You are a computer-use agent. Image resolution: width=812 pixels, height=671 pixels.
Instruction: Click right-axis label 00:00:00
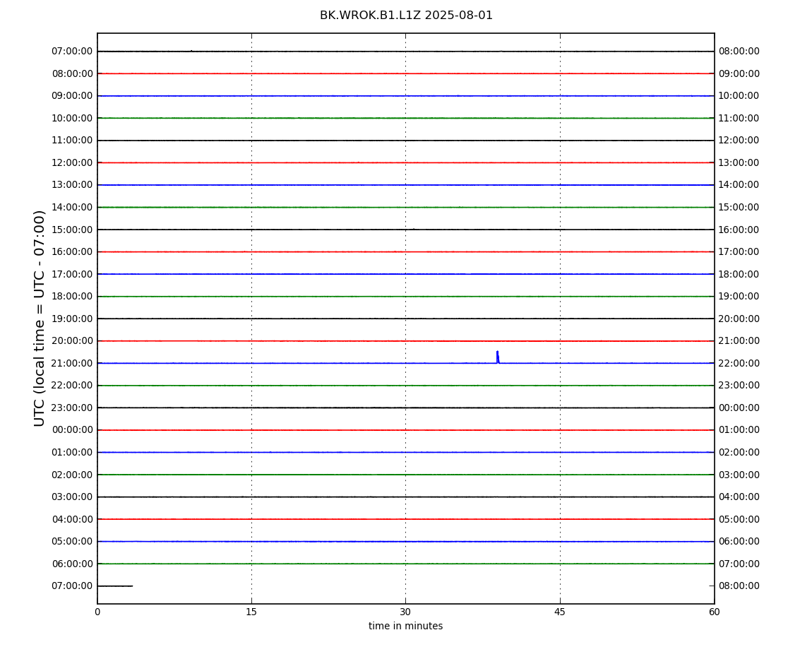click(x=739, y=408)
